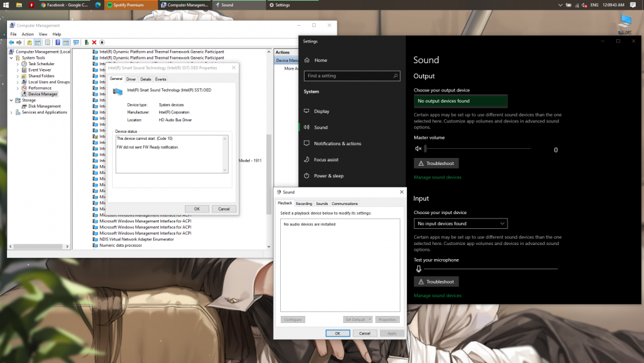Screen dimensions: 644x363
Task: Click the Event Viewer icon in tree
Action: (x=24, y=70)
